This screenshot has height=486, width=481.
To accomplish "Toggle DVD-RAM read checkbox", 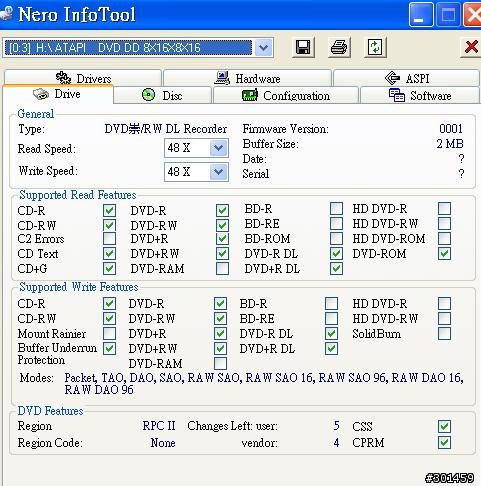I will click(222, 268).
